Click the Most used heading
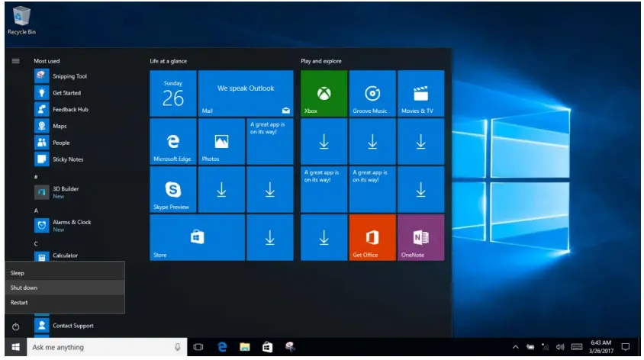Image resolution: width=644 pixels, height=360 pixels. click(47, 61)
